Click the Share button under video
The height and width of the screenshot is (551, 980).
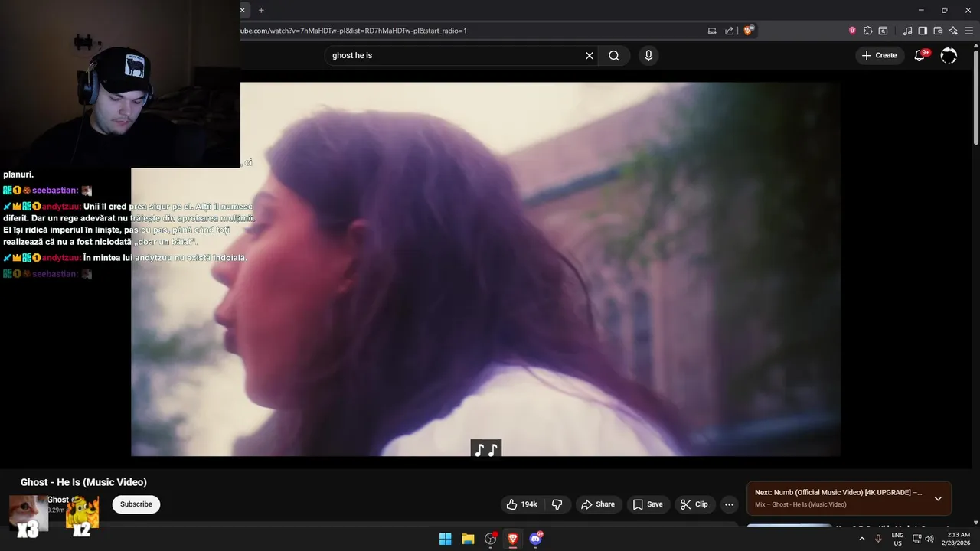(598, 504)
